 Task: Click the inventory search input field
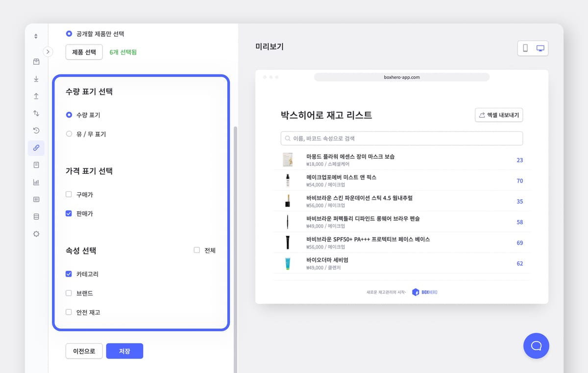pos(401,138)
